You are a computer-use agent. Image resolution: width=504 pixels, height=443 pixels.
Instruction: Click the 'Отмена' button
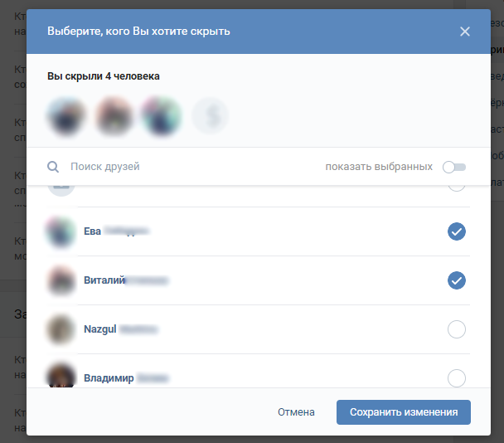pyautogui.click(x=296, y=412)
